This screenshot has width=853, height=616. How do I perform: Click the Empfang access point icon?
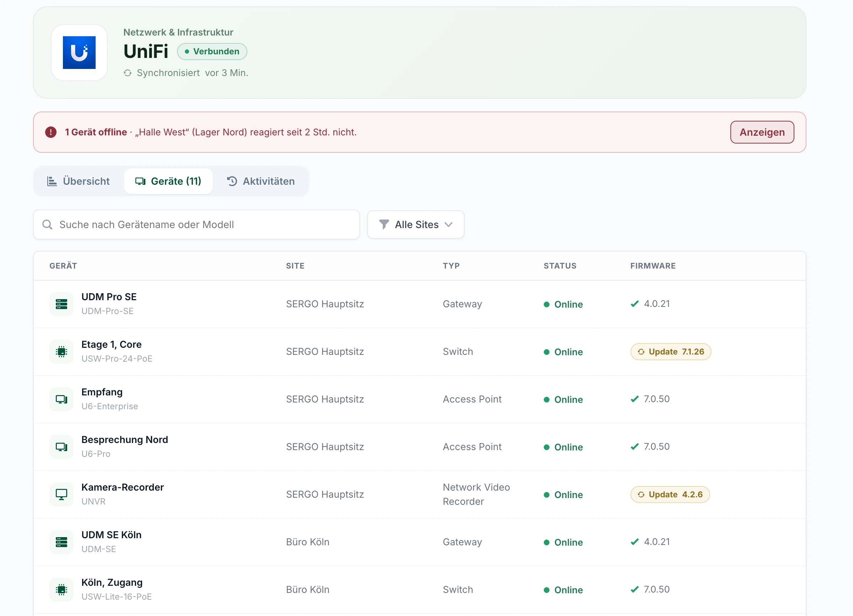[x=61, y=399]
